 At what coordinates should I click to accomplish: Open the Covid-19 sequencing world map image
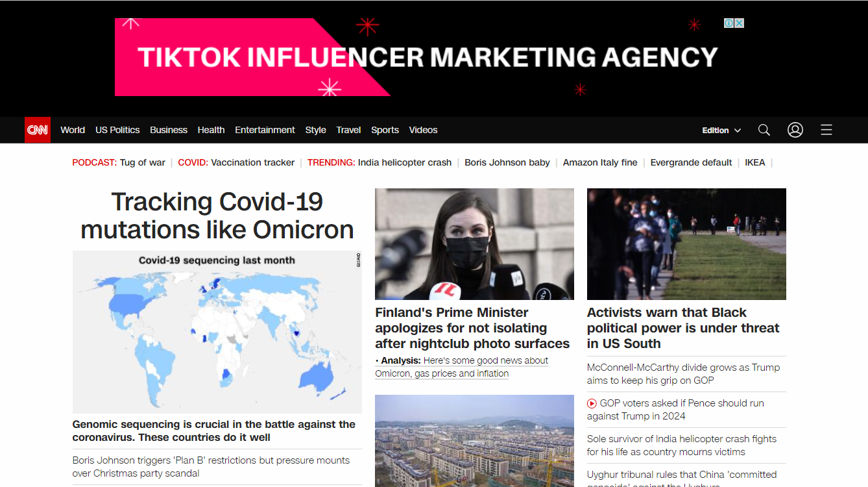[x=217, y=332]
